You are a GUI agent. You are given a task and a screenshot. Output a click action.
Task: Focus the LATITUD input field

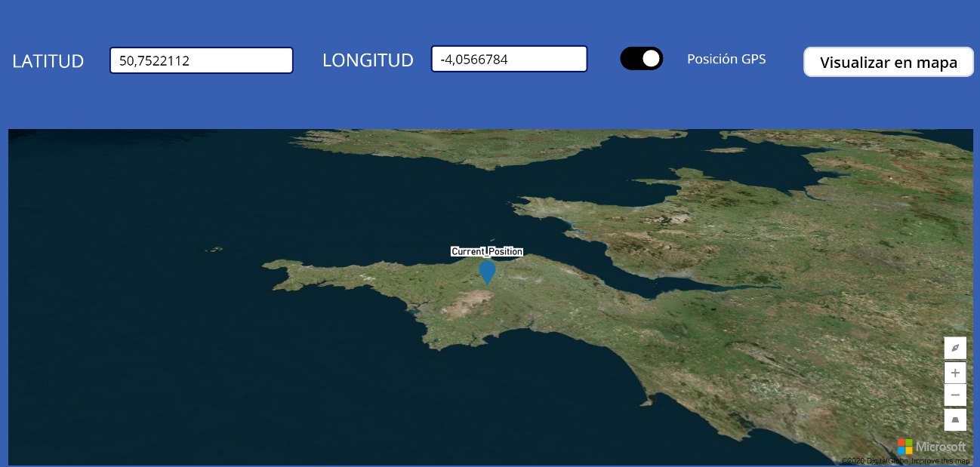coord(202,60)
